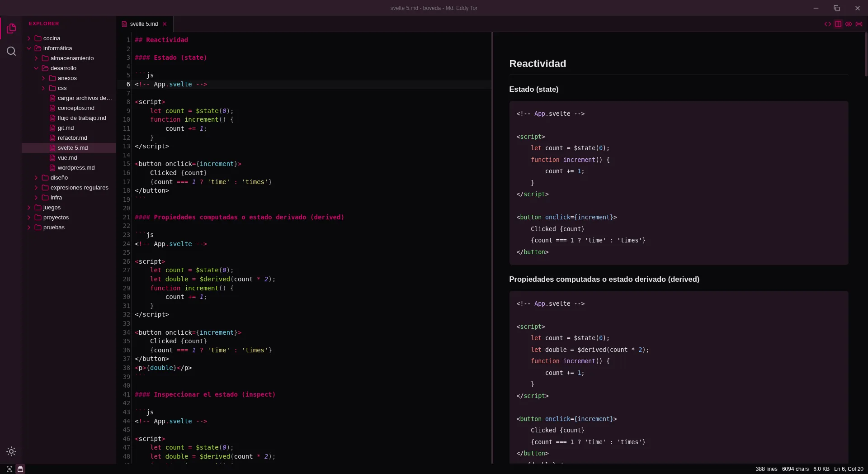Click Estado (state) heading in preview

point(534,90)
